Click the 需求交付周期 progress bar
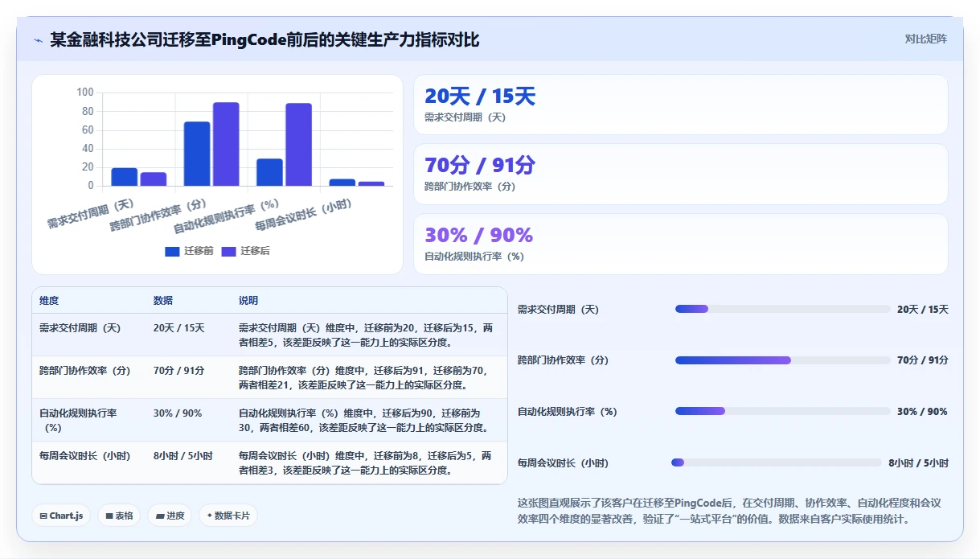980x559 pixels. [783, 309]
